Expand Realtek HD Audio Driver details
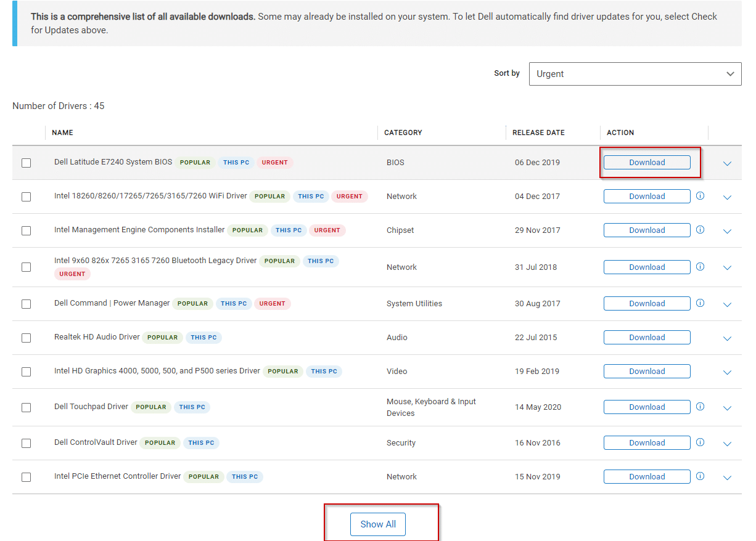The image size is (756, 541). (x=727, y=338)
